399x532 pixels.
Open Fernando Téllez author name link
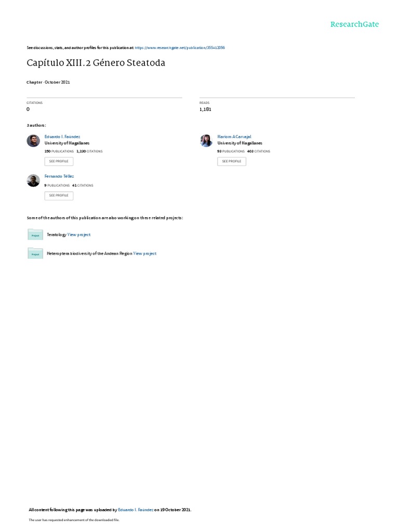coord(59,177)
